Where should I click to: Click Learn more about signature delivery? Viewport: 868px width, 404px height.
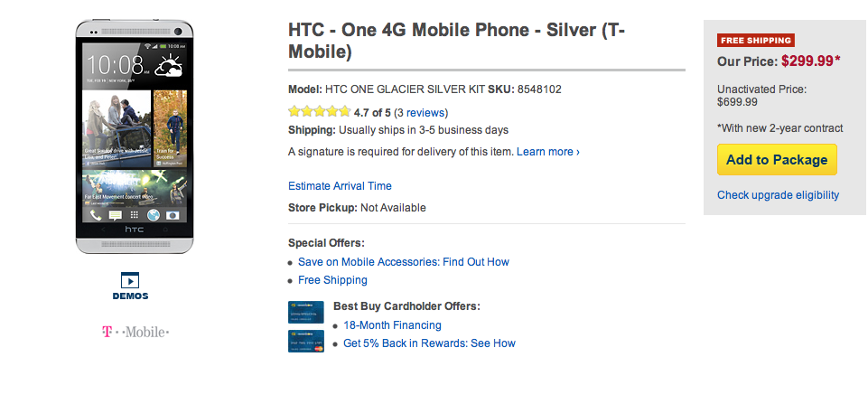[547, 152]
